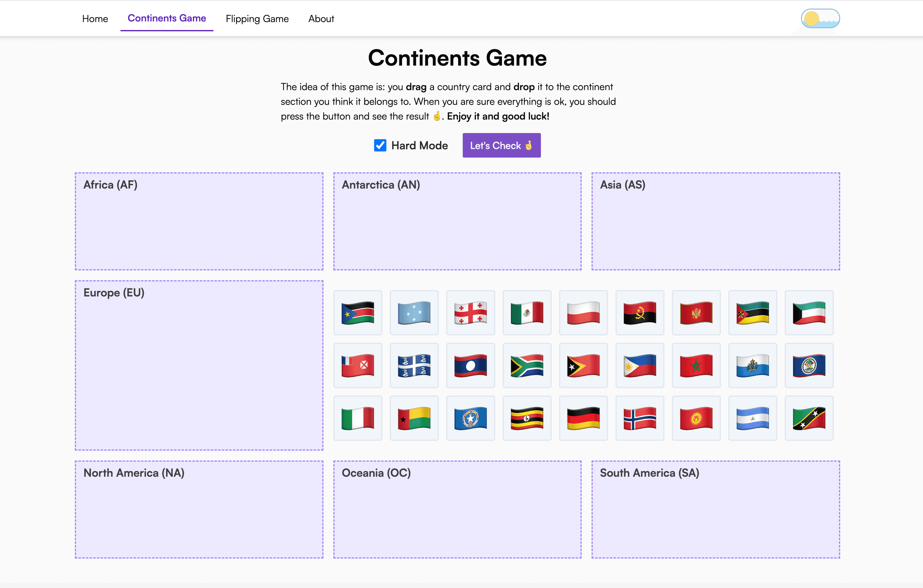The width and height of the screenshot is (923, 588).
Task: Select the Philippines flag card
Action: [640, 365]
